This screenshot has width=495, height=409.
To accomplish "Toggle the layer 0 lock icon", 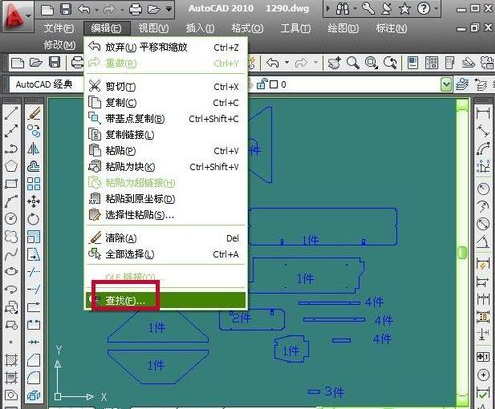I will [x=262, y=84].
